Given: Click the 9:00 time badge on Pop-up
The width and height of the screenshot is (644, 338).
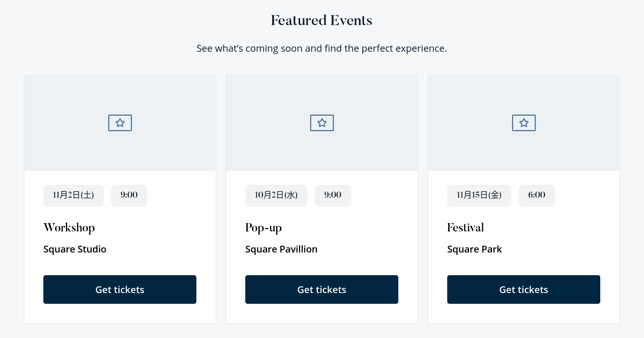Looking at the screenshot, I should click(333, 195).
